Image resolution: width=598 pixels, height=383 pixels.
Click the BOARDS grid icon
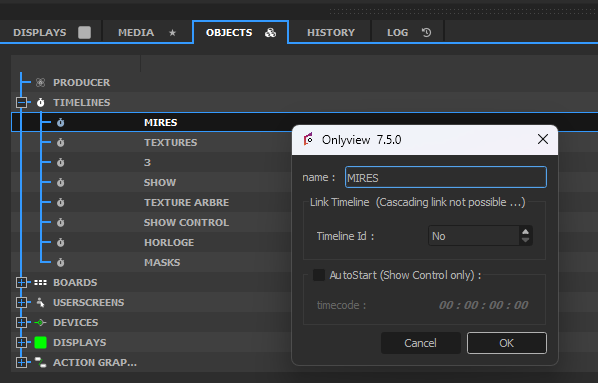40,282
